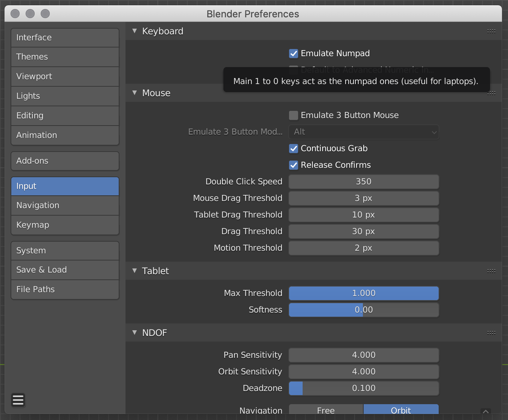Image resolution: width=508 pixels, height=420 pixels.
Task: Click the Deadzone slider
Action: pyautogui.click(x=364, y=388)
